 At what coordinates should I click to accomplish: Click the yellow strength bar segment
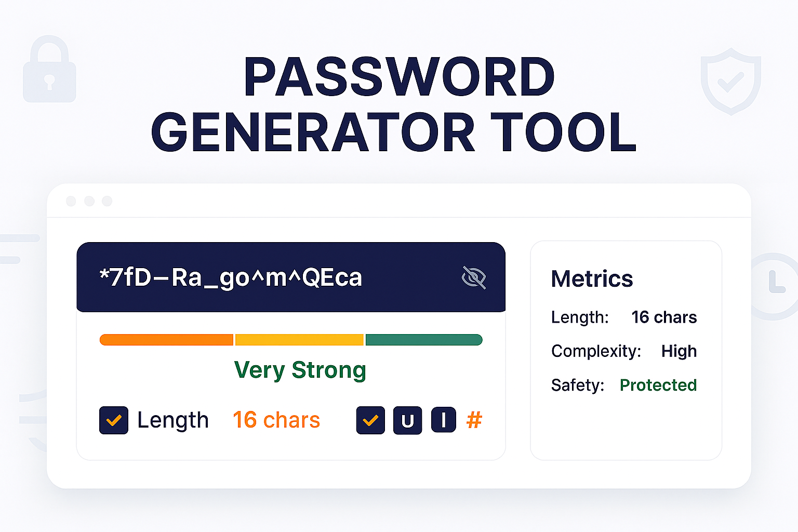[x=299, y=340]
